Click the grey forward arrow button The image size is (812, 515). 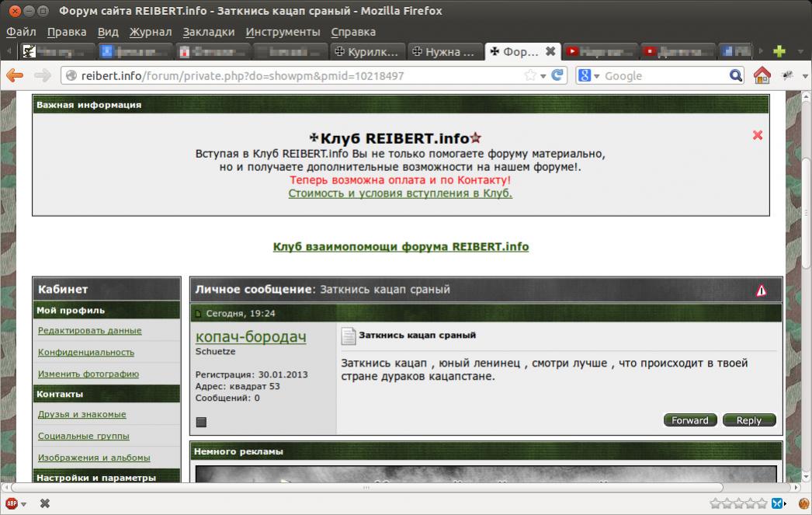[43, 75]
